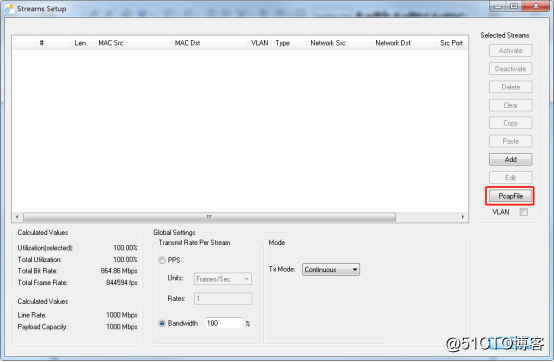Click the horizontal scrollbar thumb
Screen dimensions: 554x362
pyautogui.click(x=209, y=217)
